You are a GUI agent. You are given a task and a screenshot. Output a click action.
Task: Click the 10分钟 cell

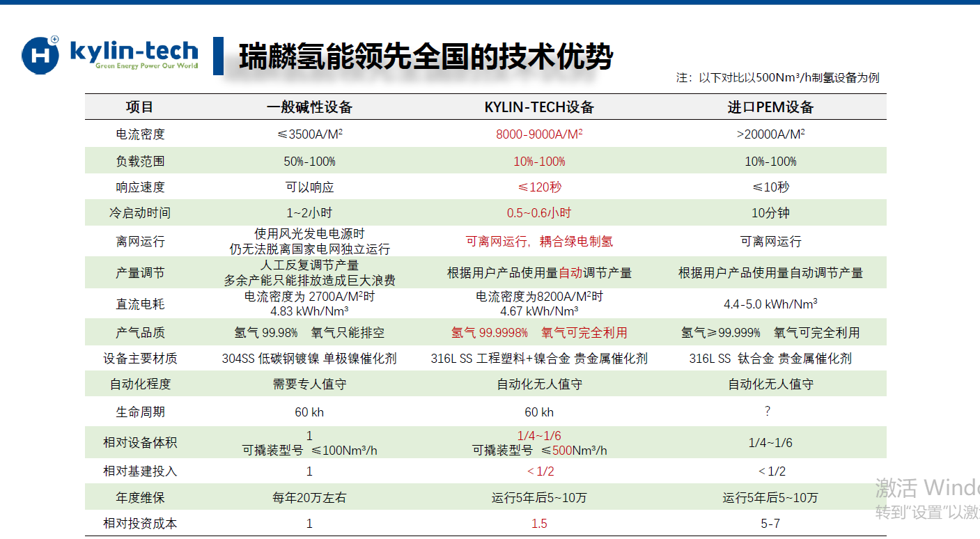pos(770,213)
